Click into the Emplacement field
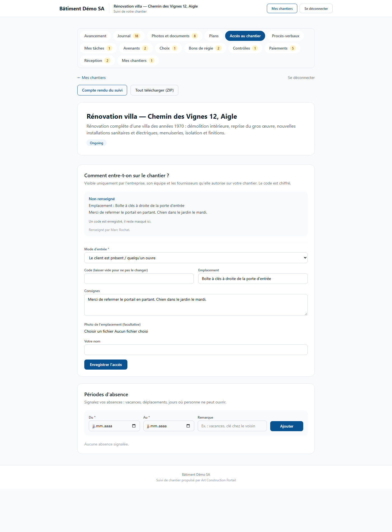This screenshot has width=392, height=532. (x=253, y=279)
